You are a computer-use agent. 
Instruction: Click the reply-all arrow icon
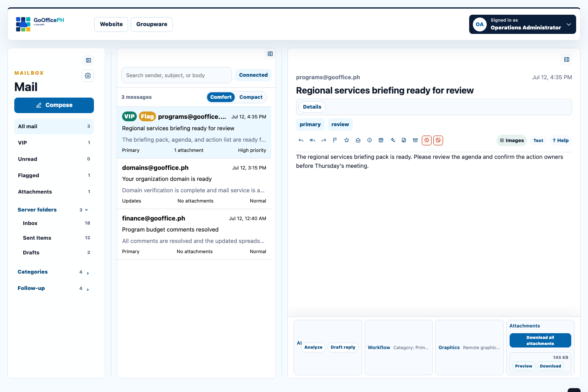(312, 140)
